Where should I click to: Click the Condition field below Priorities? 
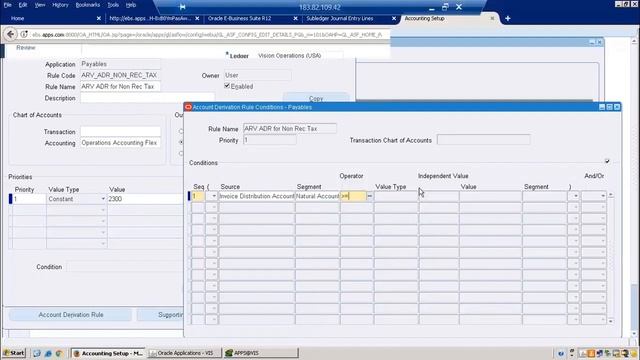(x=124, y=267)
